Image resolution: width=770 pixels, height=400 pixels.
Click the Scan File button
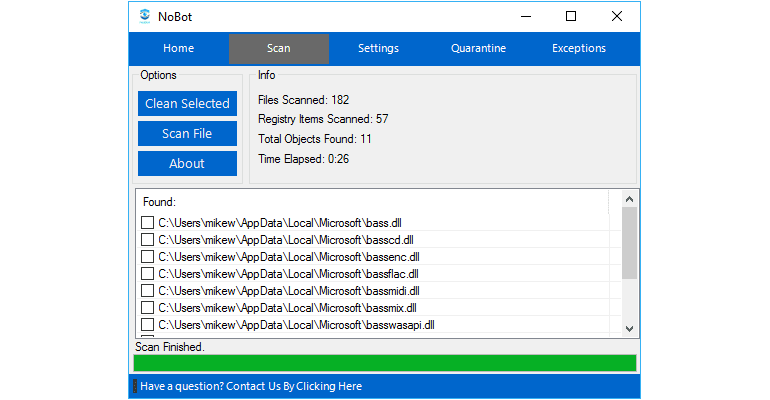pyautogui.click(x=187, y=133)
